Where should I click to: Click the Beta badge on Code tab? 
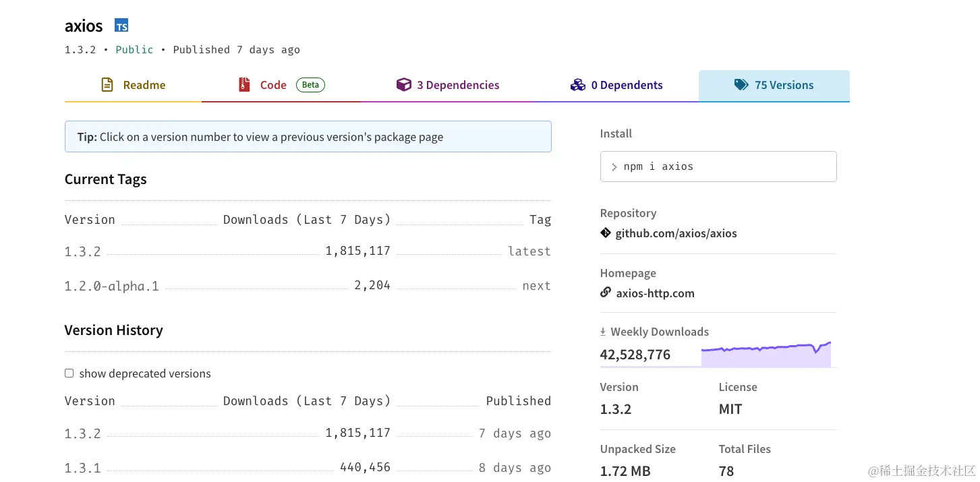(310, 85)
